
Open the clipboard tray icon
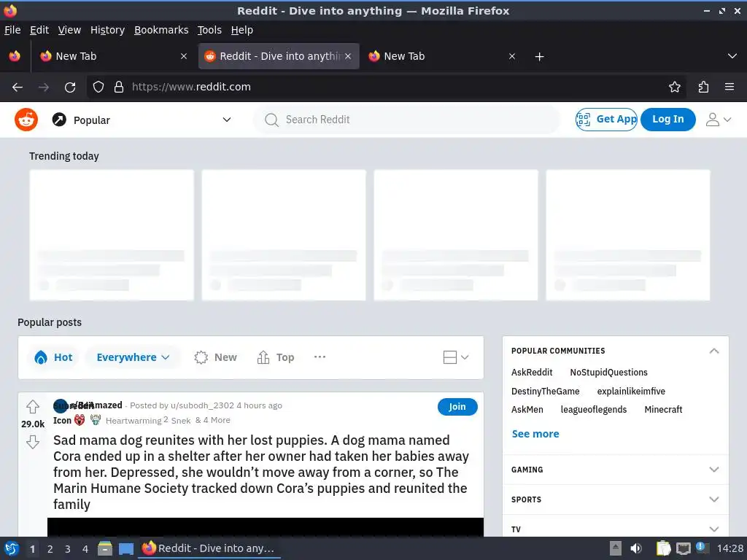point(663,548)
